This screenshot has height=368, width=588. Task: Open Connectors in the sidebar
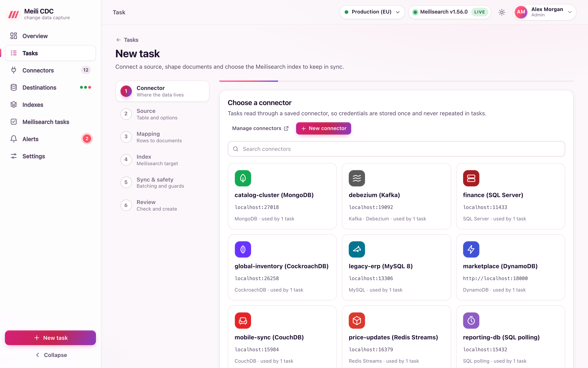(50, 70)
